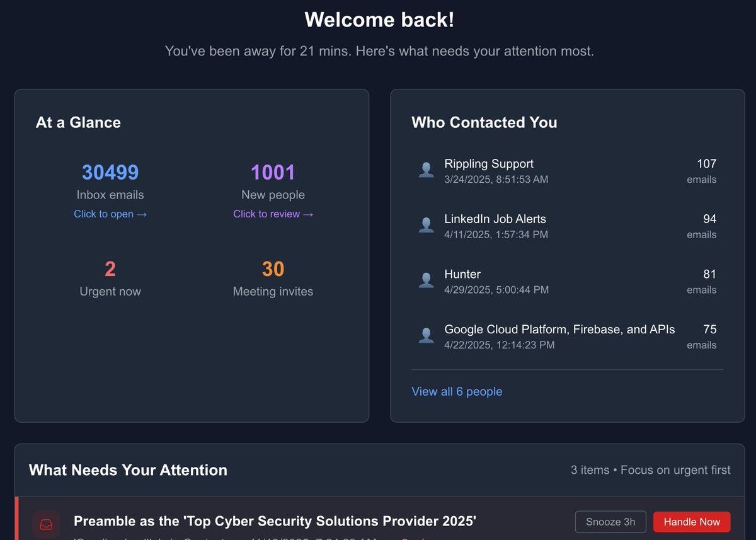Viewport: 756px width, 540px height.
Task: Open inbox via 'Click to open' link
Action: (110, 214)
